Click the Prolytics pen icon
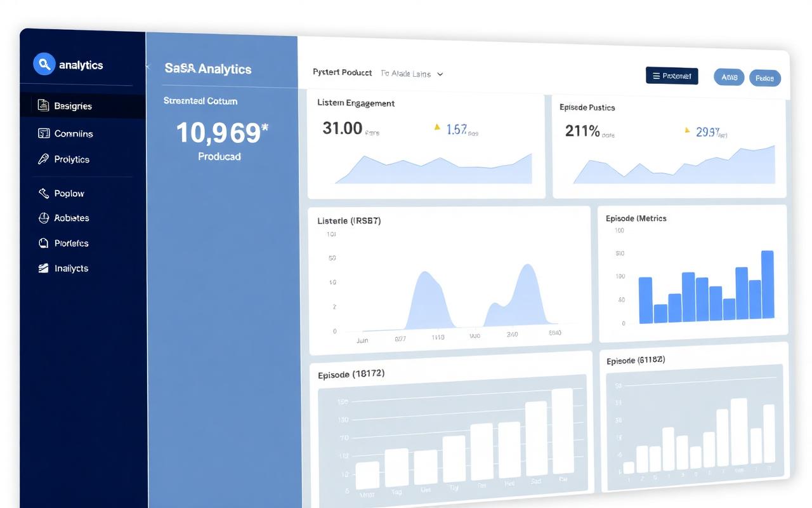 coord(43,159)
